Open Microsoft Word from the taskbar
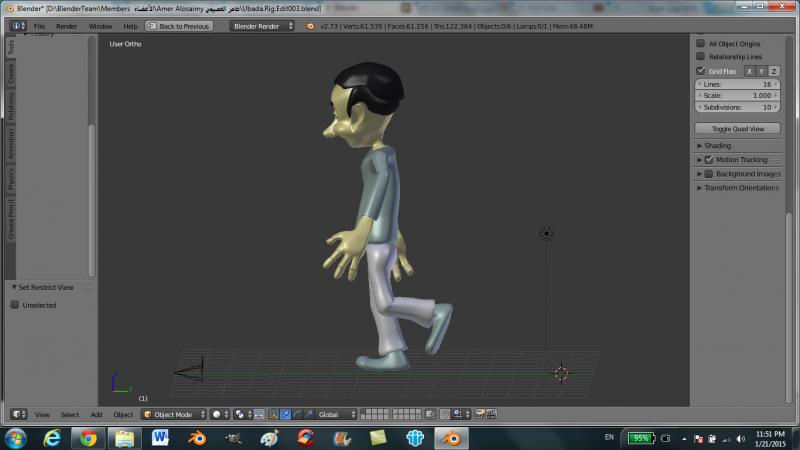The height and width of the screenshot is (450, 800). (x=160, y=438)
